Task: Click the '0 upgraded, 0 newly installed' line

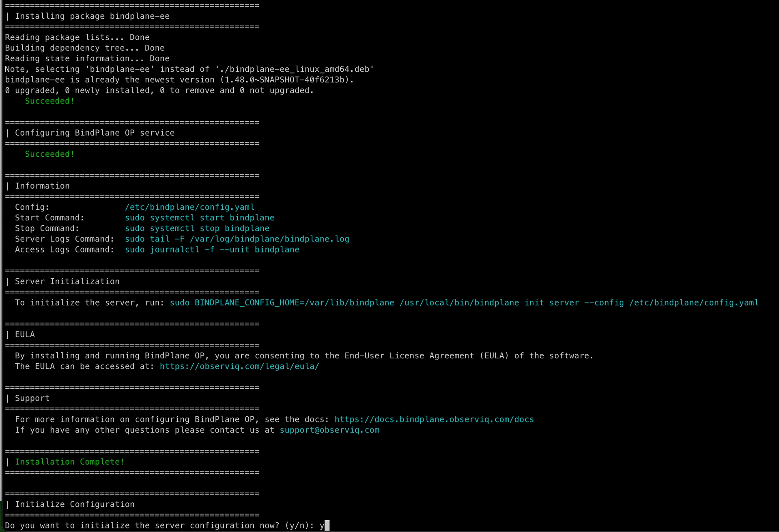Action: [159, 90]
